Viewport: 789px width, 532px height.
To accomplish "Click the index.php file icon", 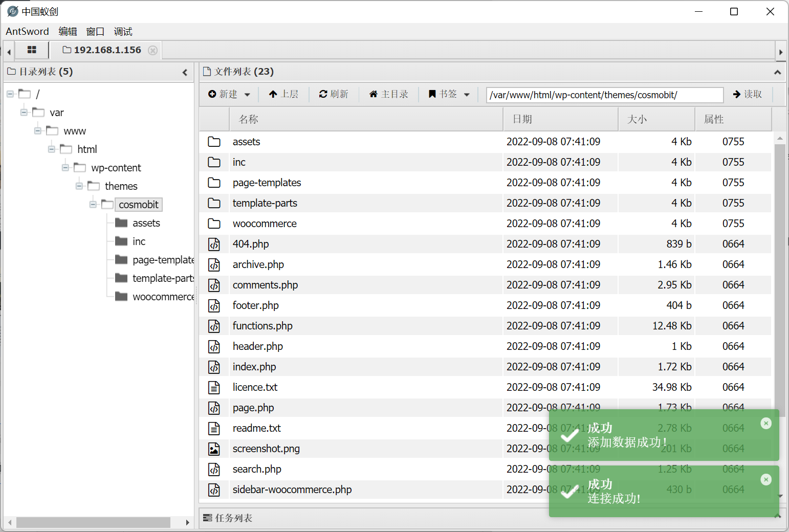I will coord(214,367).
